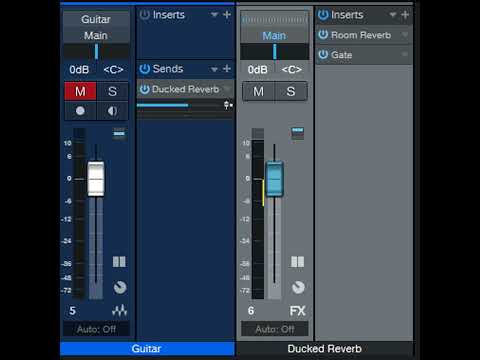
Task: Open Guitar Sends dropdown arrow
Action: tap(214, 69)
